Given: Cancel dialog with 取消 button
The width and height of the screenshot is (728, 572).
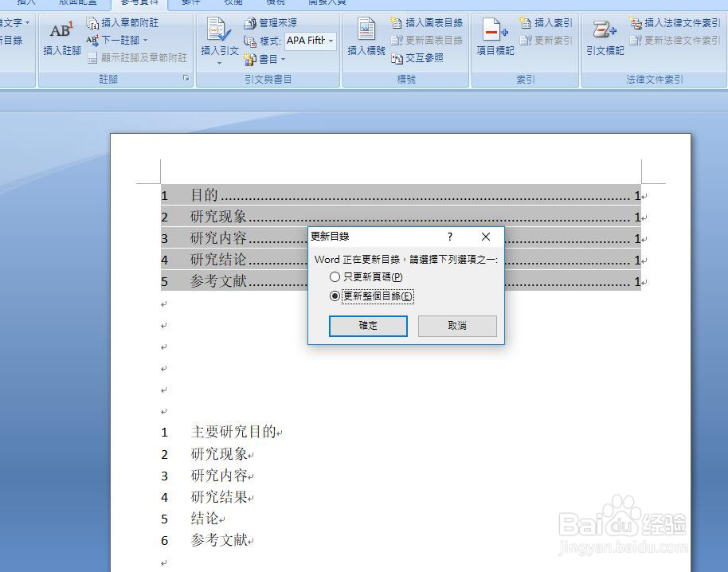Looking at the screenshot, I should (x=457, y=326).
